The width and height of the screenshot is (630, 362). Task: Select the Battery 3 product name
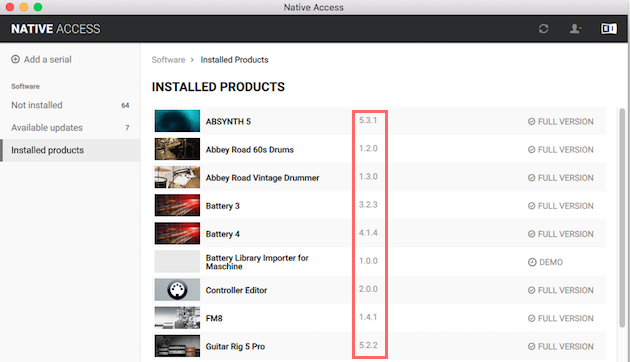223,206
